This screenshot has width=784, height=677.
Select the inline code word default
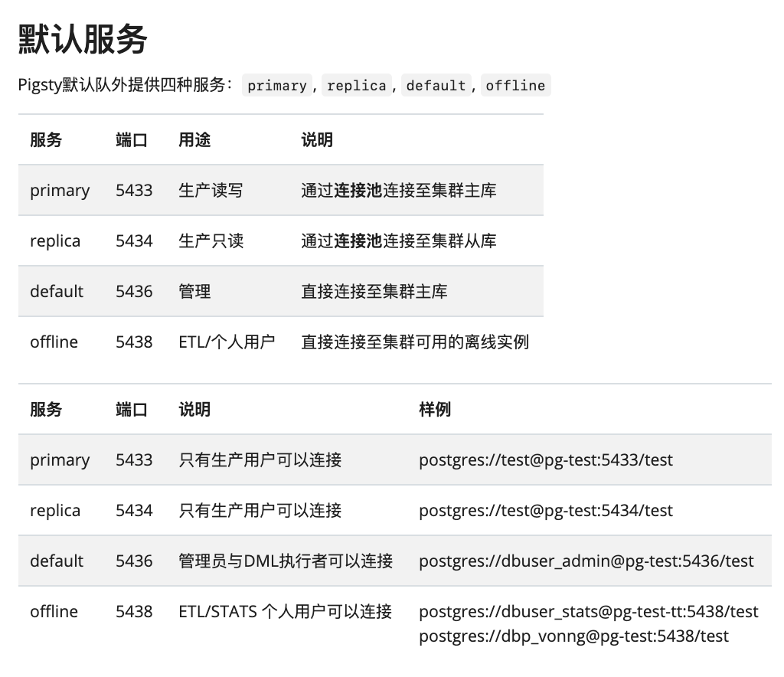(x=436, y=86)
